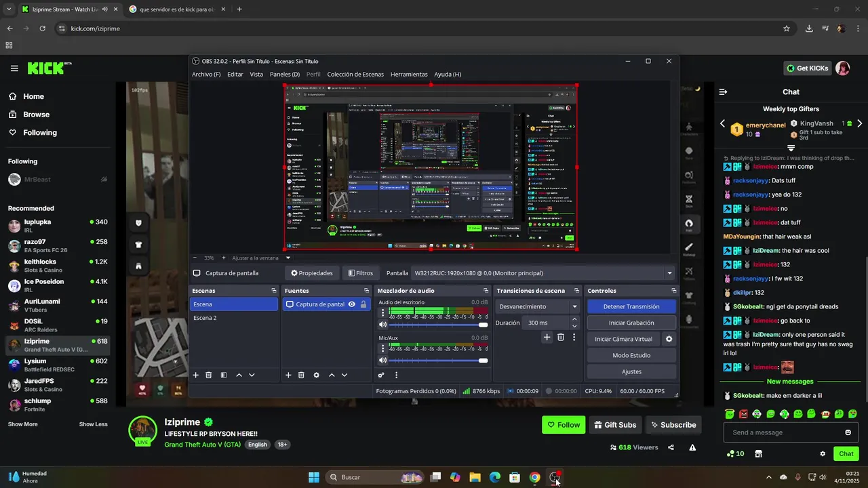Pop out the Fuentes dock panel
The height and width of the screenshot is (488, 868).
point(366,291)
